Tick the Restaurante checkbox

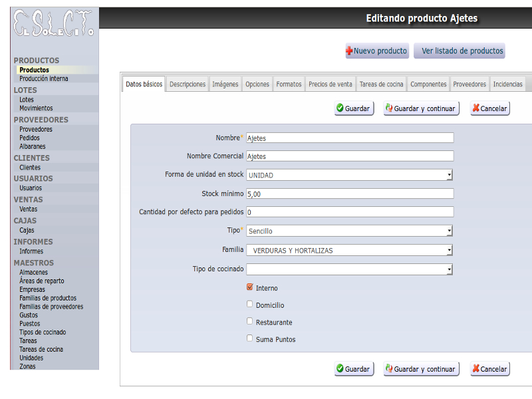tap(250, 321)
